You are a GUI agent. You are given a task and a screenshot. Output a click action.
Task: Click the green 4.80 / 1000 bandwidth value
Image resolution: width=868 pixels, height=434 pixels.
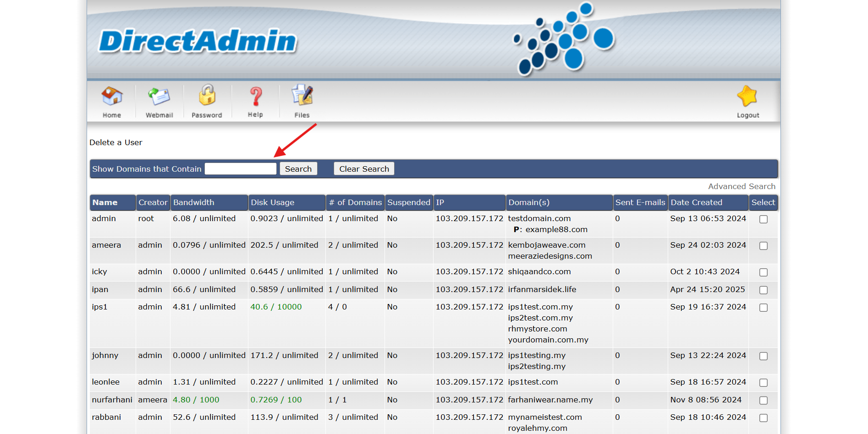196,400
